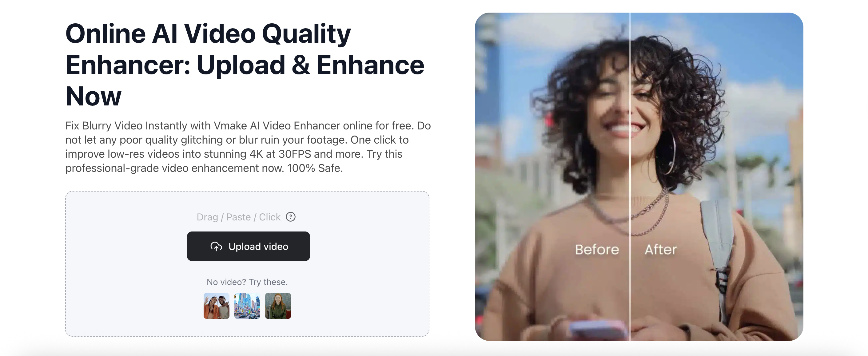868x356 pixels.
Task: Click the cloud upload icon
Action: click(216, 247)
